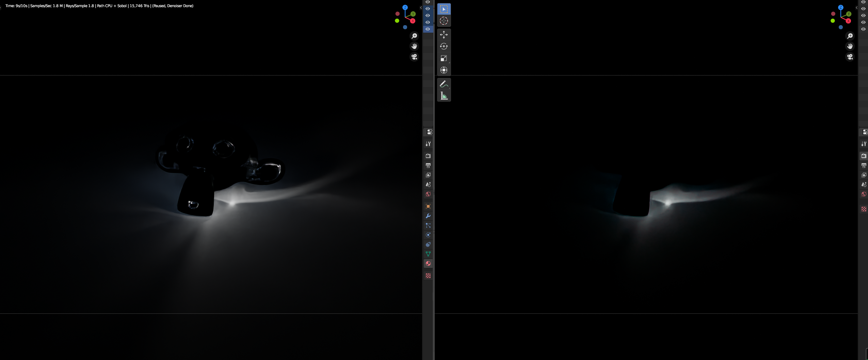Click the render stats text overlay

(x=99, y=6)
